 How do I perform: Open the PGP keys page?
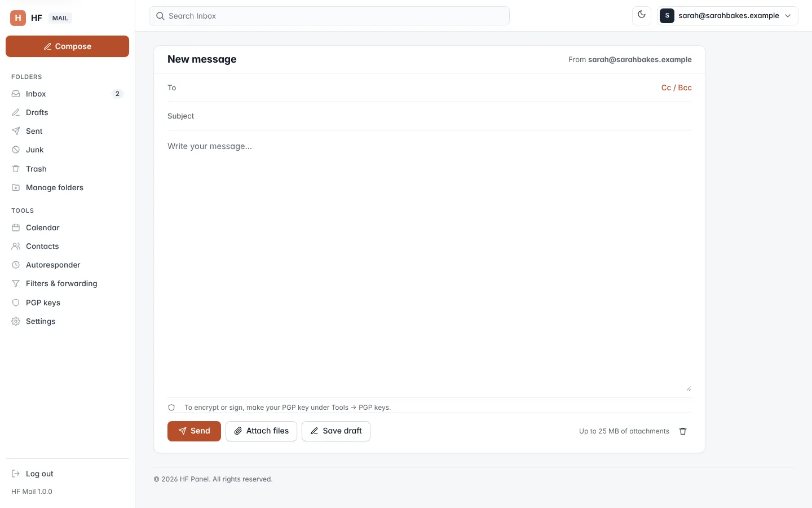[x=67, y=303]
